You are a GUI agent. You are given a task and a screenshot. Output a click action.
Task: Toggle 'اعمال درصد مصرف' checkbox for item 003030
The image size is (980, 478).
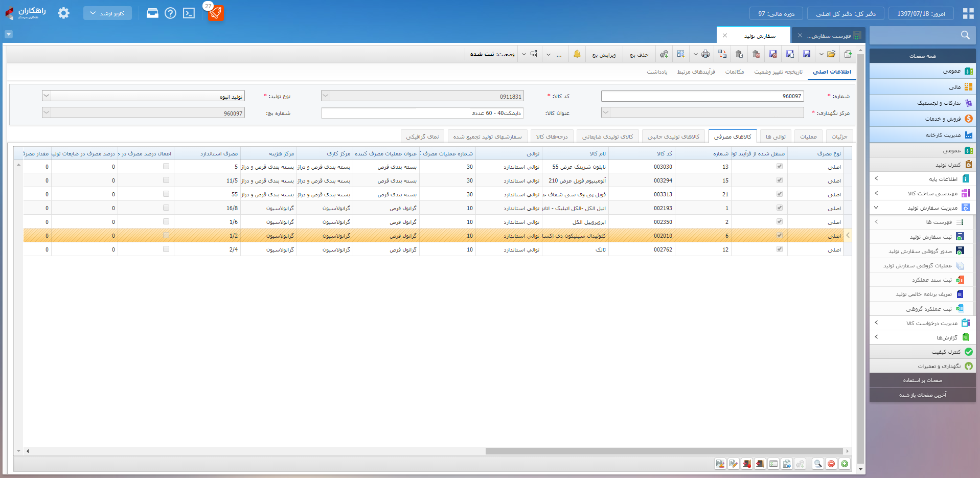(x=166, y=167)
